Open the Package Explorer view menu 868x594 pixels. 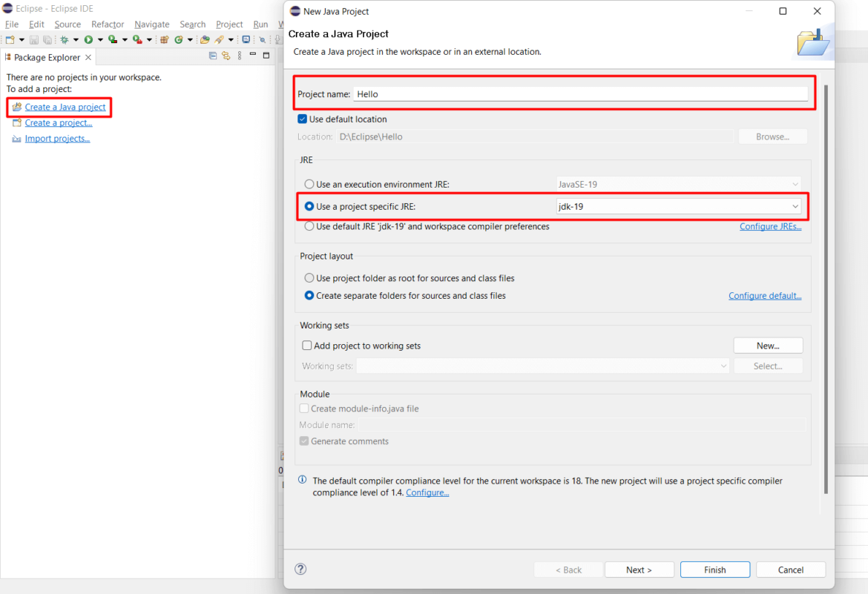239,56
